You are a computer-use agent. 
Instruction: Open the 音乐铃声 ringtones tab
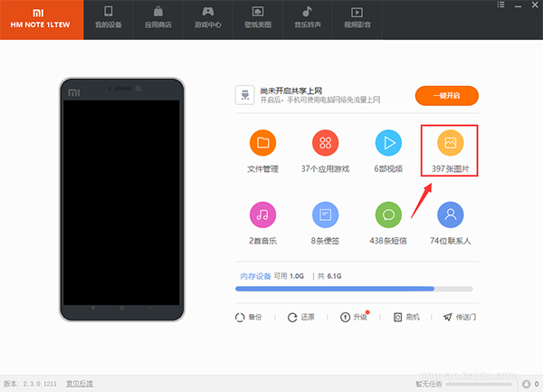click(x=307, y=20)
